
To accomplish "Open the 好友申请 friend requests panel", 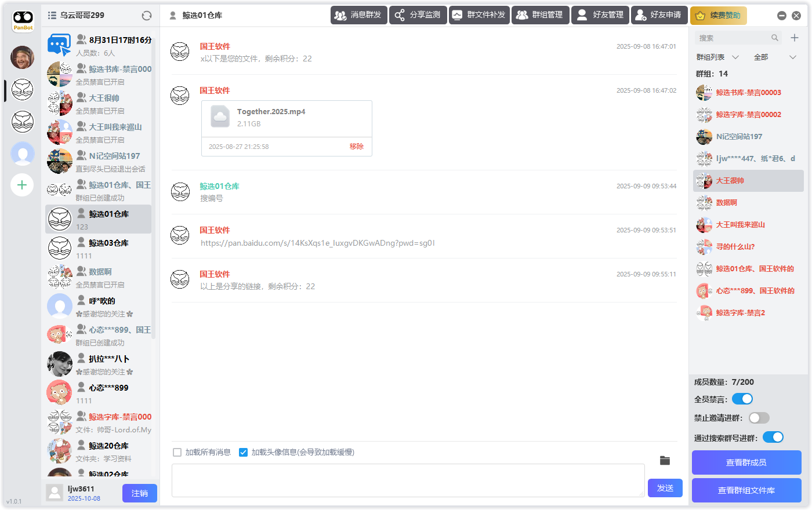I will 659,16.
